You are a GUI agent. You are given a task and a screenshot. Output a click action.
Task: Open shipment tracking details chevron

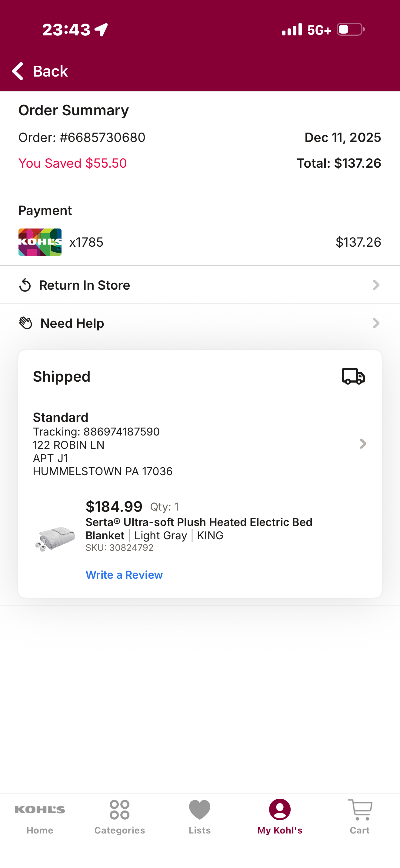363,444
